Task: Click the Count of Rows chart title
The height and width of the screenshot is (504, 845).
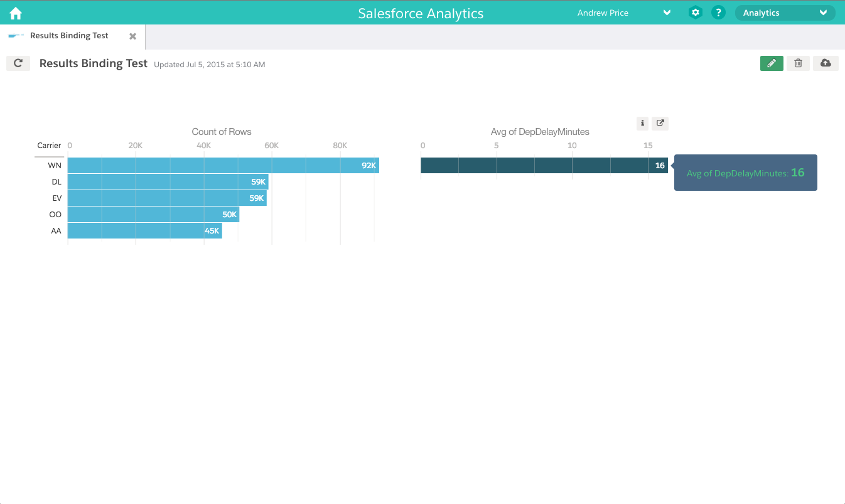Action: pos(222,132)
